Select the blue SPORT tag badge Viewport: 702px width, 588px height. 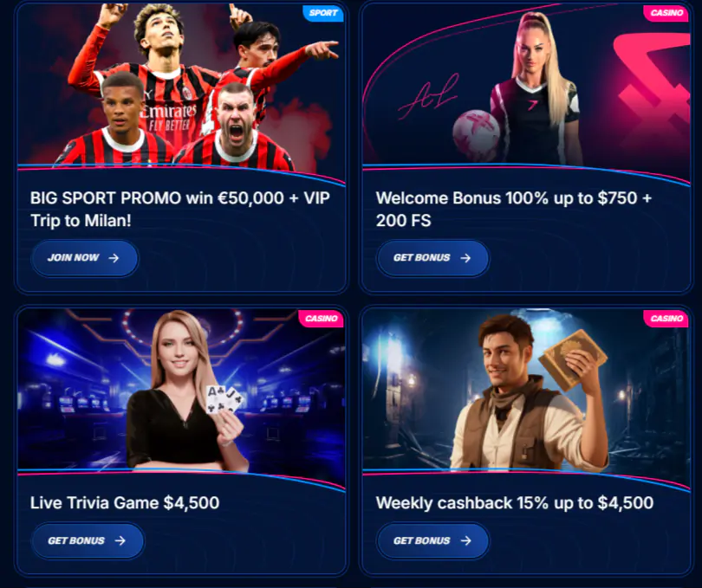pos(323,13)
